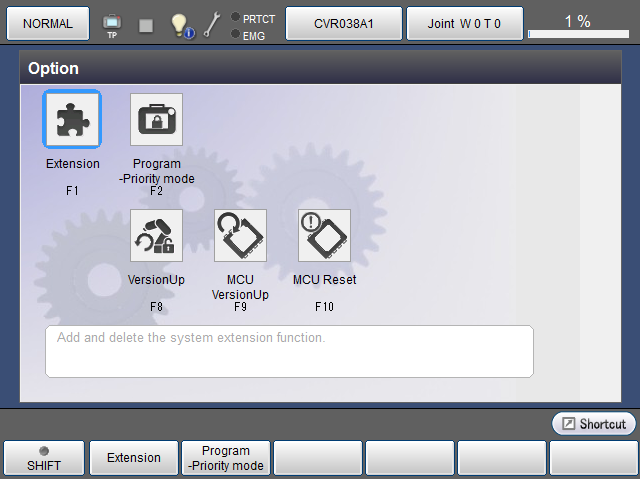640x479 pixels.
Task: Select the VersionUp robot icon
Action: pos(157,236)
